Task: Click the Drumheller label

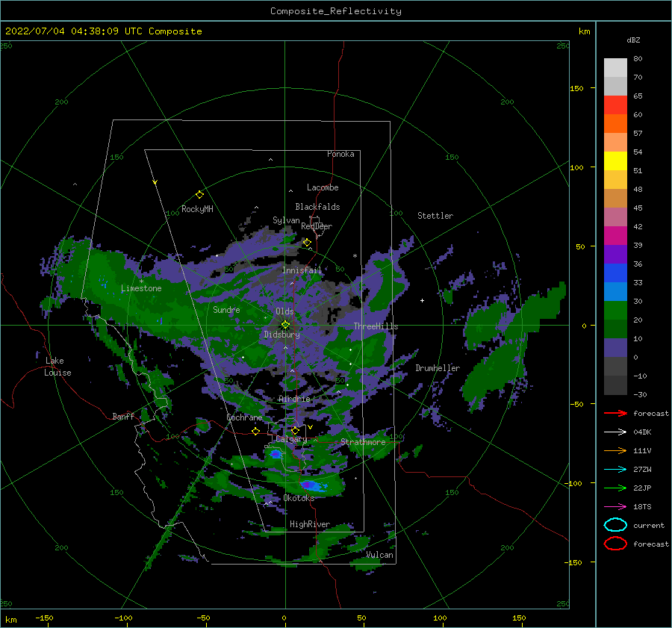Action: (x=438, y=368)
